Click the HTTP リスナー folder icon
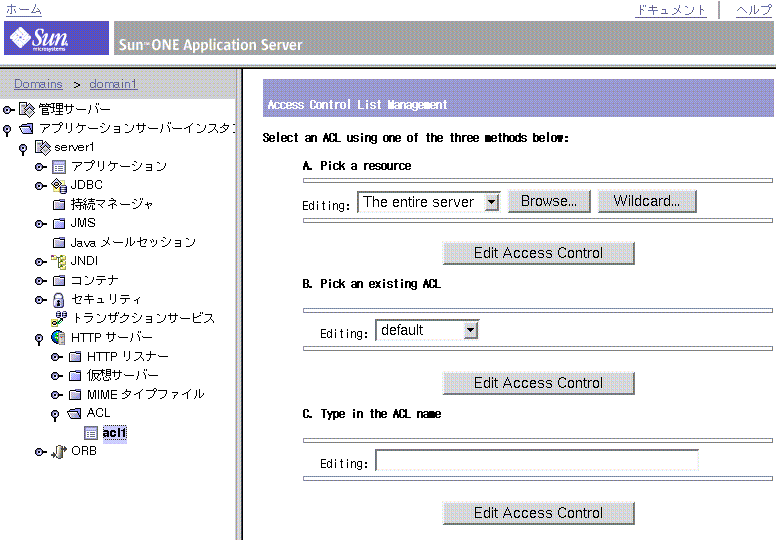The height and width of the screenshot is (540, 776). [75, 356]
